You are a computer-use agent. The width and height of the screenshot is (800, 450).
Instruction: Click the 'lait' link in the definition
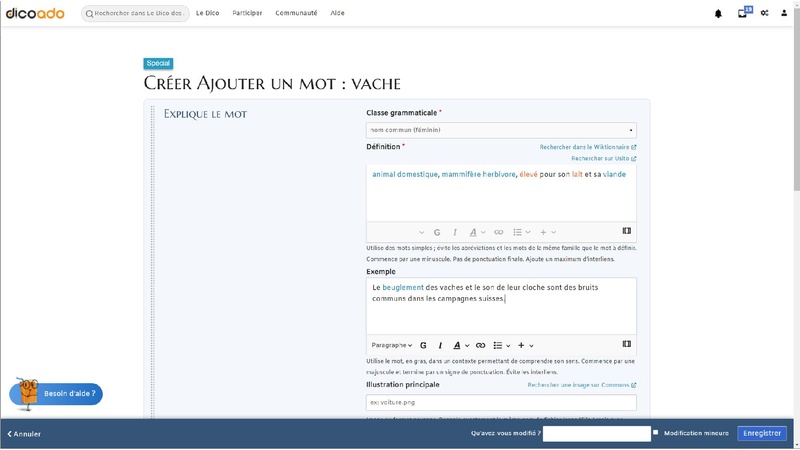(x=577, y=174)
